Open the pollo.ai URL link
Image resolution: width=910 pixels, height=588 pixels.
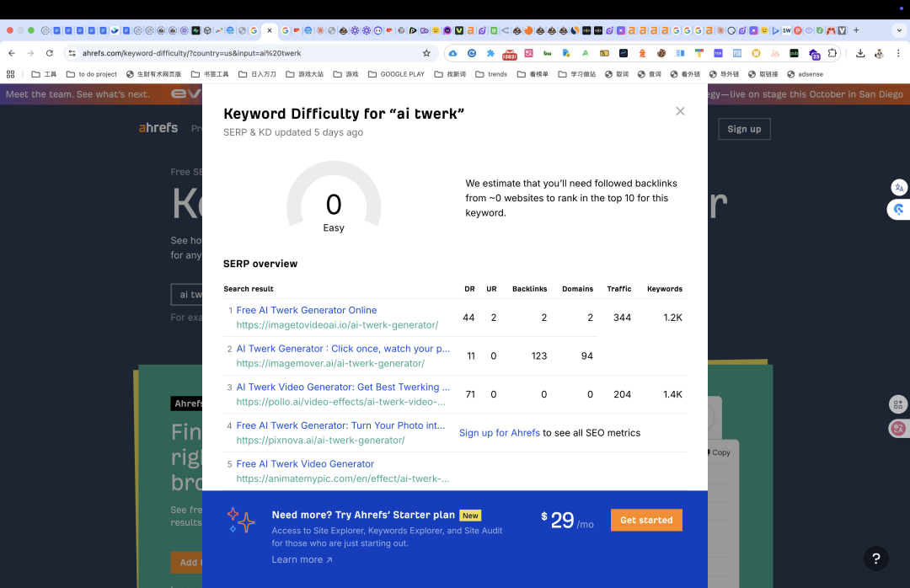point(340,402)
